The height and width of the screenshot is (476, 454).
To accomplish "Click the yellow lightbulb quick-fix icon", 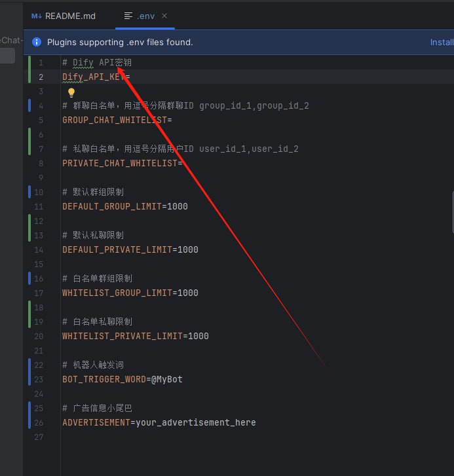I will [x=72, y=92].
